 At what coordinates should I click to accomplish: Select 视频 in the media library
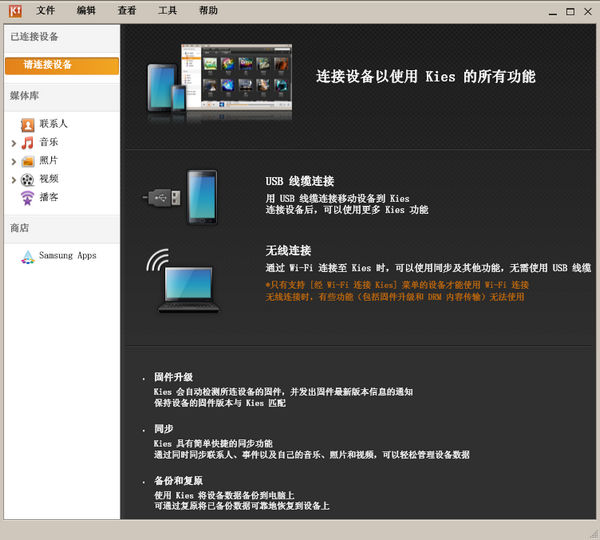click(49, 179)
